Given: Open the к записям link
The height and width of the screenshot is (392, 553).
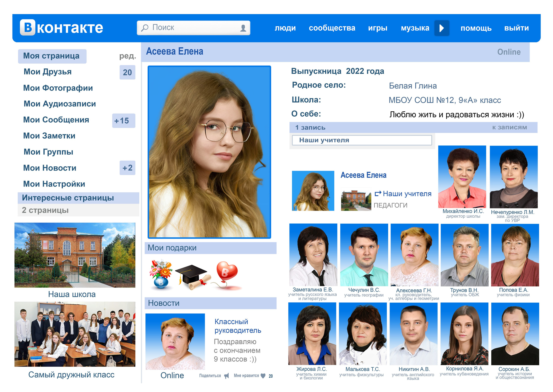Looking at the screenshot, I should pyautogui.click(x=509, y=127).
